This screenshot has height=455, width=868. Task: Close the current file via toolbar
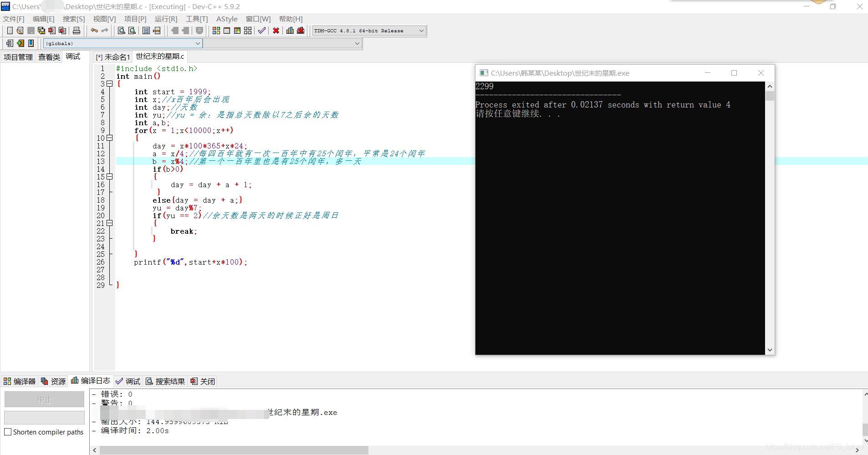pyautogui.click(x=52, y=31)
